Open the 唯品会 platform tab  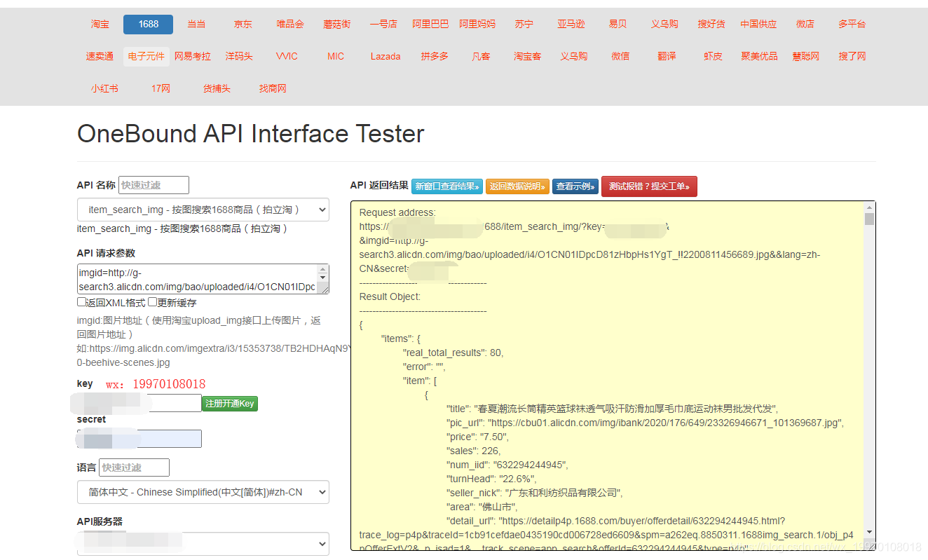[x=290, y=24]
